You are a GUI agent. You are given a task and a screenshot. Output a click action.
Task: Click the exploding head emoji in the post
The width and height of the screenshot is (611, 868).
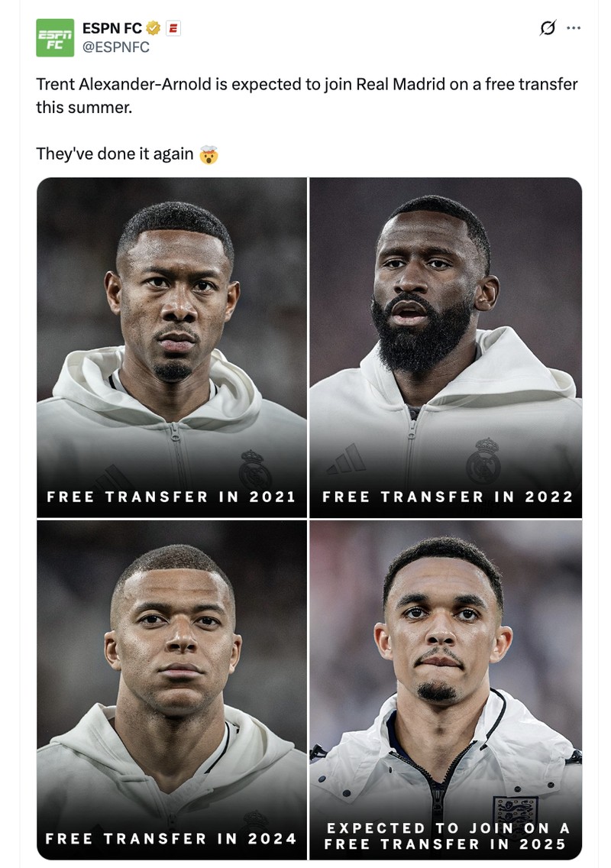click(x=209, y=154)
